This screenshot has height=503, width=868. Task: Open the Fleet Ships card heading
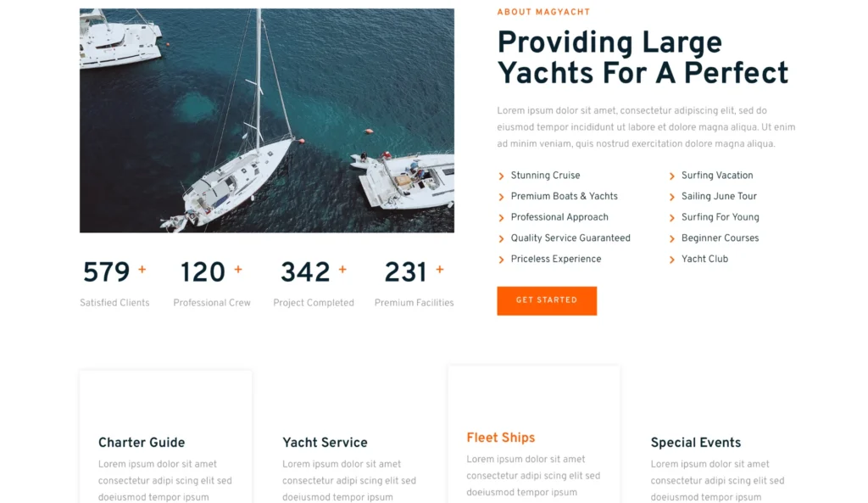501,438
